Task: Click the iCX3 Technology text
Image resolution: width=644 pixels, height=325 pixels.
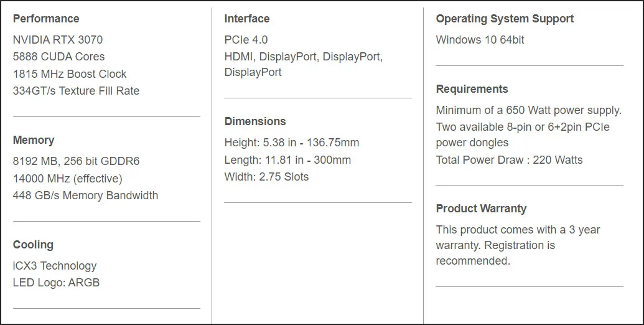Action: pyautogui.click(x=55, y=266)
